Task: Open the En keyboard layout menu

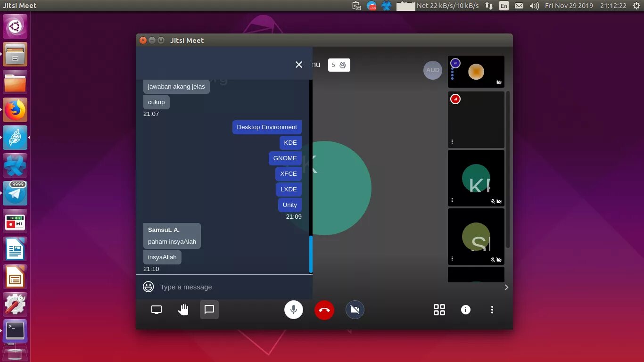Action: [504, 5]
